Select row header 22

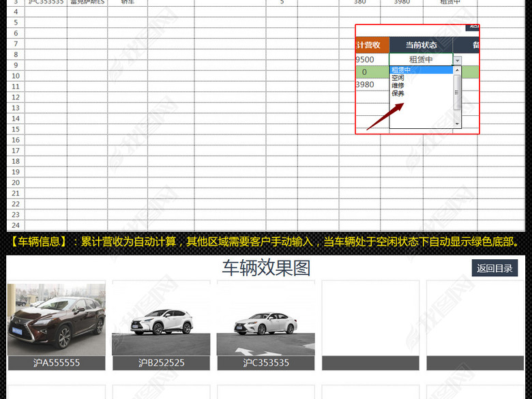click(16, 204)
